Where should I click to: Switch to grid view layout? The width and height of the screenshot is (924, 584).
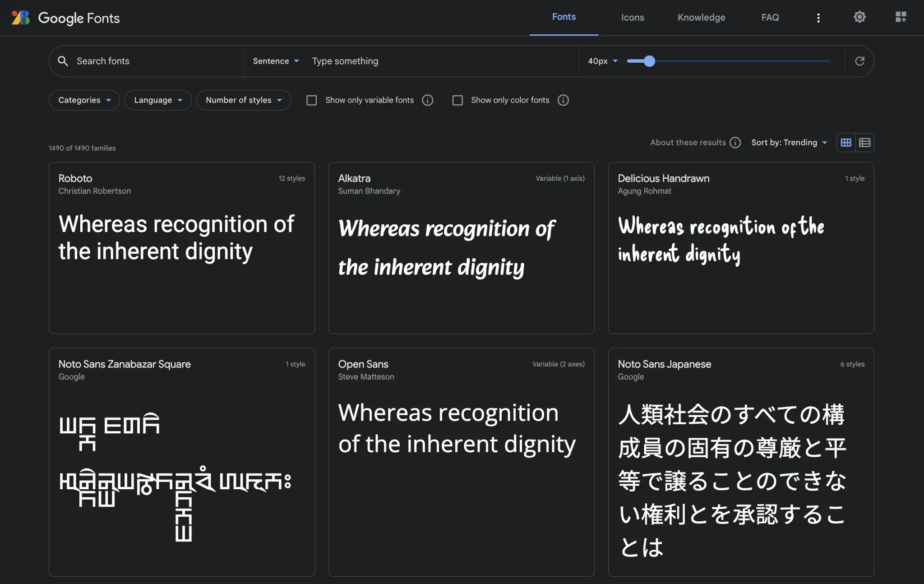point(846,143)
